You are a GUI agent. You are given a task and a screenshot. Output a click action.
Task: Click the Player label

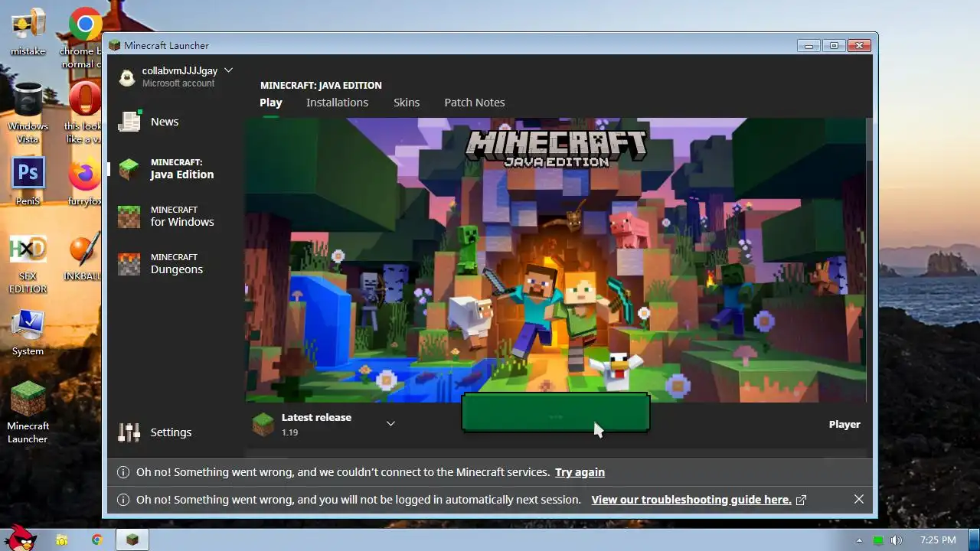tap(844, 424)
